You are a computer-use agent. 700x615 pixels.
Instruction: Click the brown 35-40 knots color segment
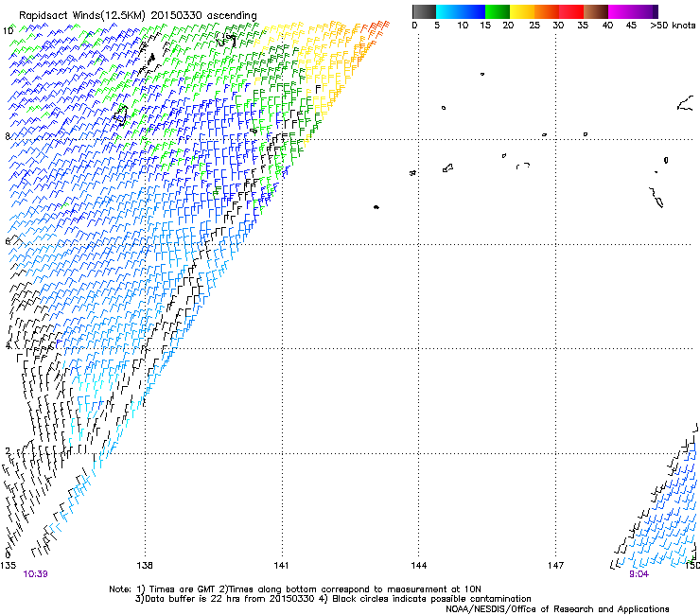[596, 11]
